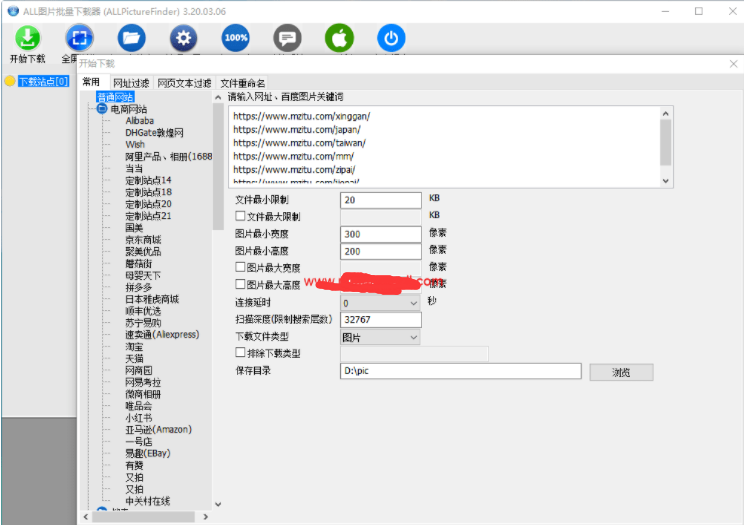Click the 保存目录 field showing D:\pic

(x=461, y=371)
